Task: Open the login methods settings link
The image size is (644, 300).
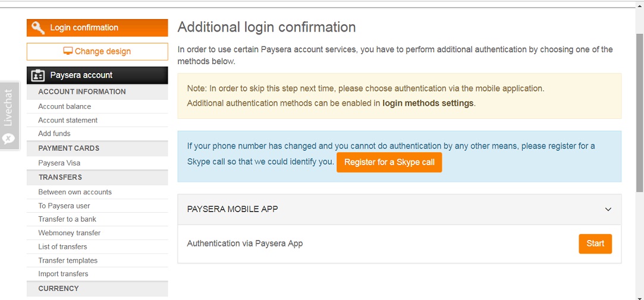Action: point(428,103)
